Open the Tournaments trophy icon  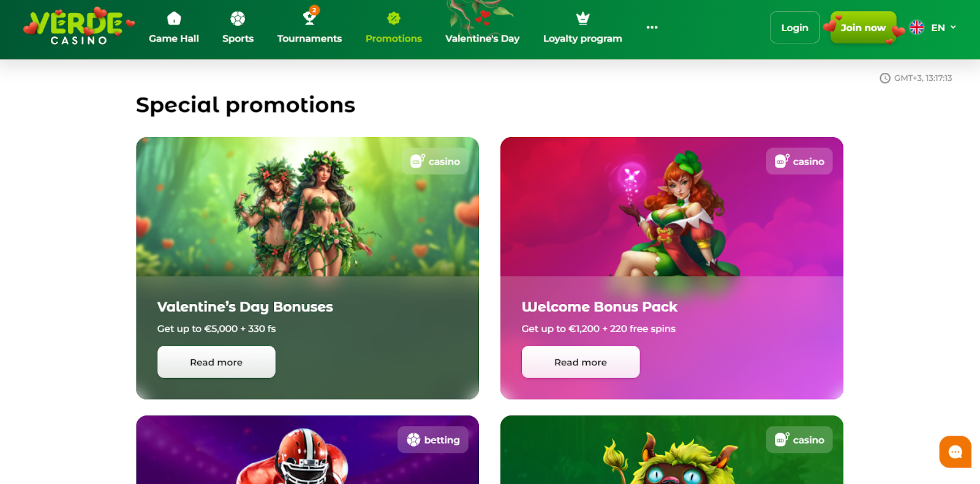point(310,17)
